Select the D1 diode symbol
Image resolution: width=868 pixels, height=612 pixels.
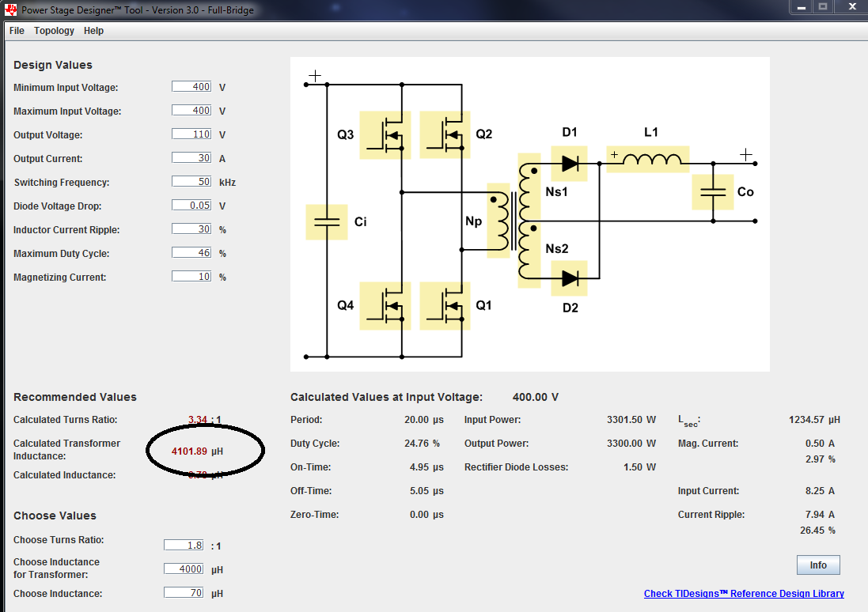pyautogui.click(x=569, y=163)
